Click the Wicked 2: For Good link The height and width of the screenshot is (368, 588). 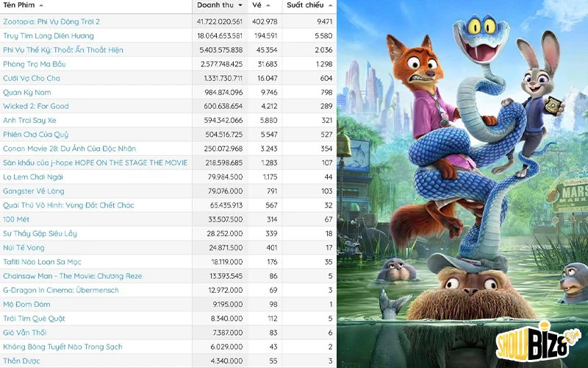coord(36,106)
